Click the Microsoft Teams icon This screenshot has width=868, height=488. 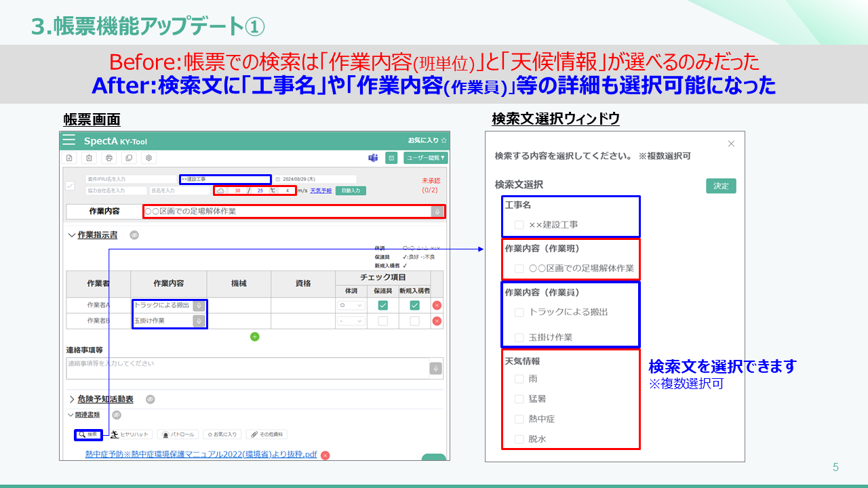[x=373, y=158]
